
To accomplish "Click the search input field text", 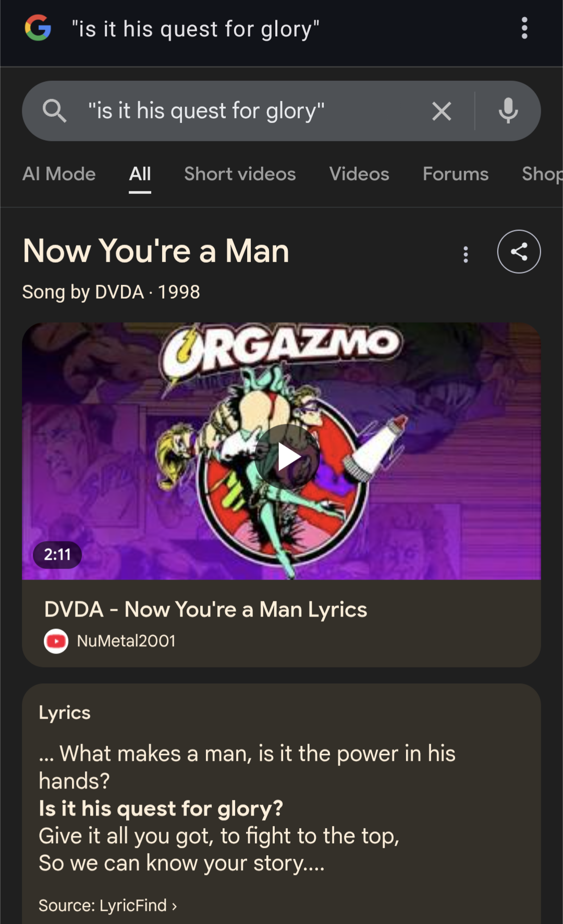I will tap(206, 111).
